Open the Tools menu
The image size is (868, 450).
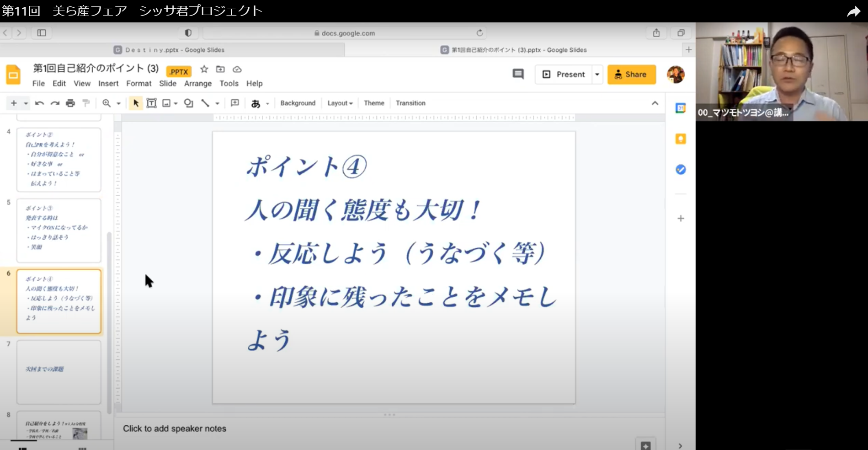tap(229, 84)
